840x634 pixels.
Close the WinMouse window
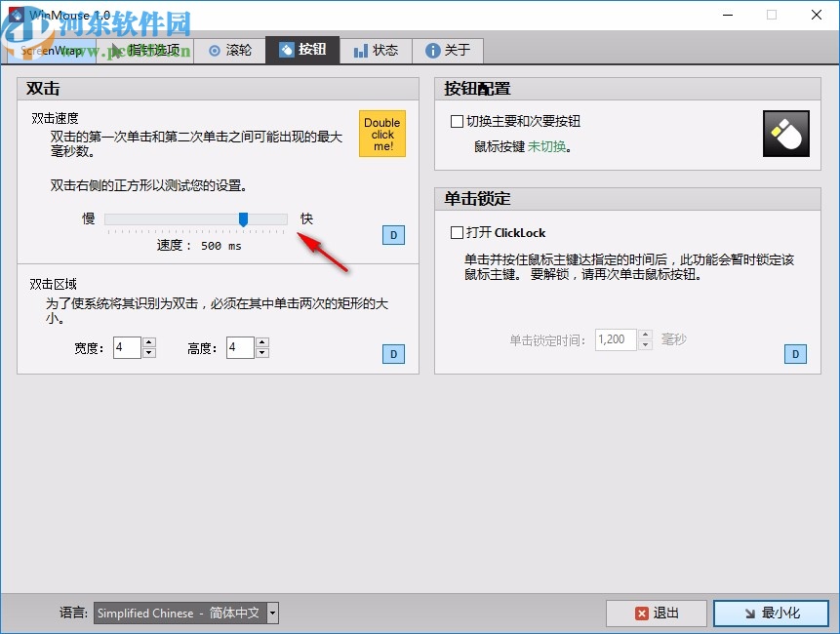[x=817, y=15]
